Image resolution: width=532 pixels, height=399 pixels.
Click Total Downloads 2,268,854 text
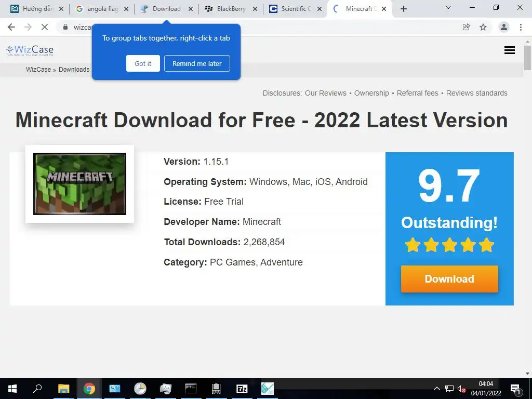point(224,242)
